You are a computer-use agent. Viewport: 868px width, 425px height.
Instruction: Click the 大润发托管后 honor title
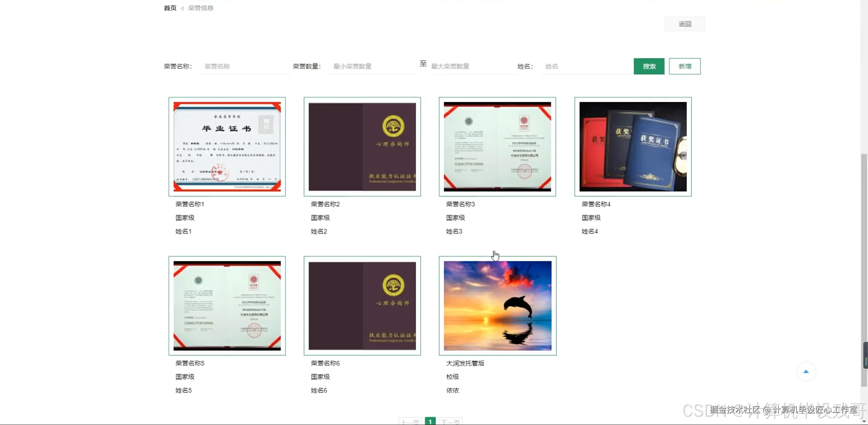click(465, 363)
